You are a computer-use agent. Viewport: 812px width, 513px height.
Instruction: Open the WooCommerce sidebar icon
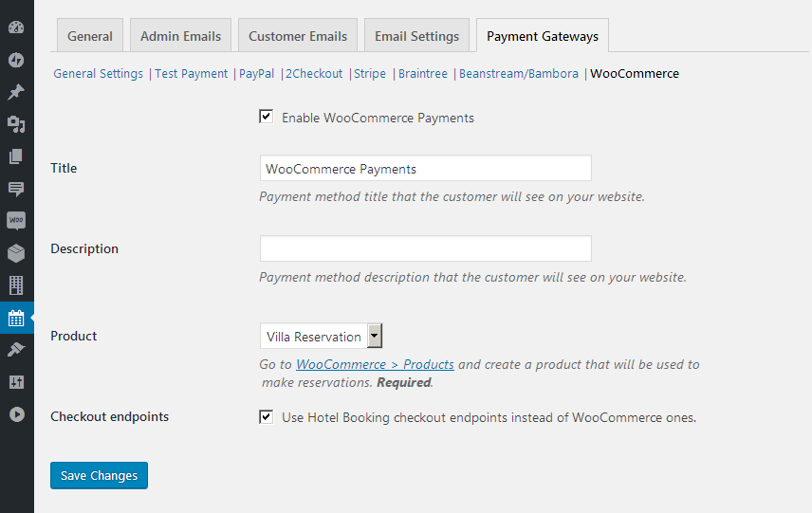[x=16, y=221]
